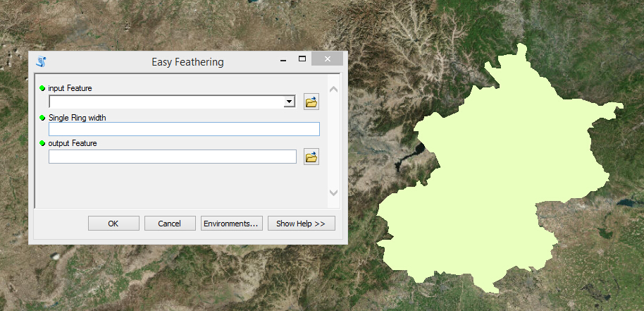Click the Single Ring width text field
This screenshot has height=311, width=644.
184,129
